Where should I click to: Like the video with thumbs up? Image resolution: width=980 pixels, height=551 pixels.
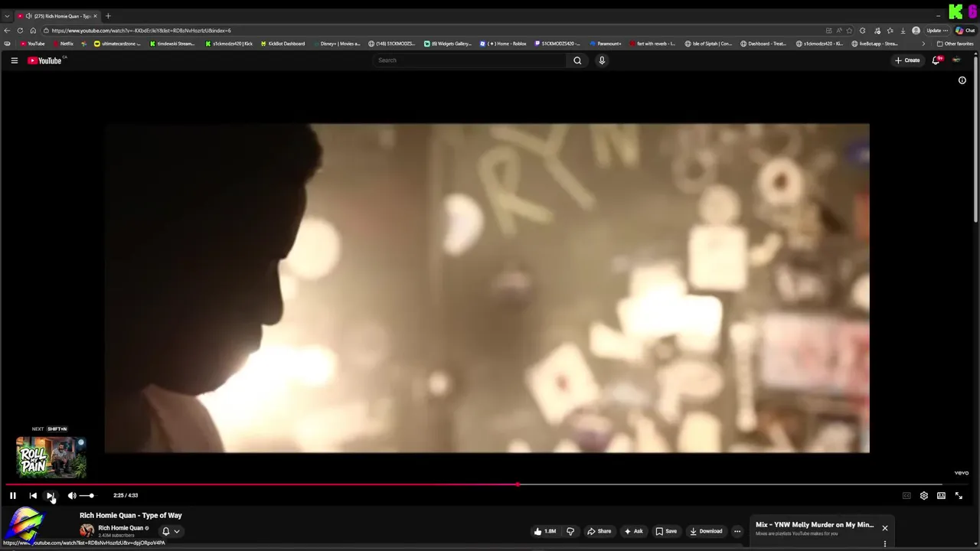tap(544, 531)
